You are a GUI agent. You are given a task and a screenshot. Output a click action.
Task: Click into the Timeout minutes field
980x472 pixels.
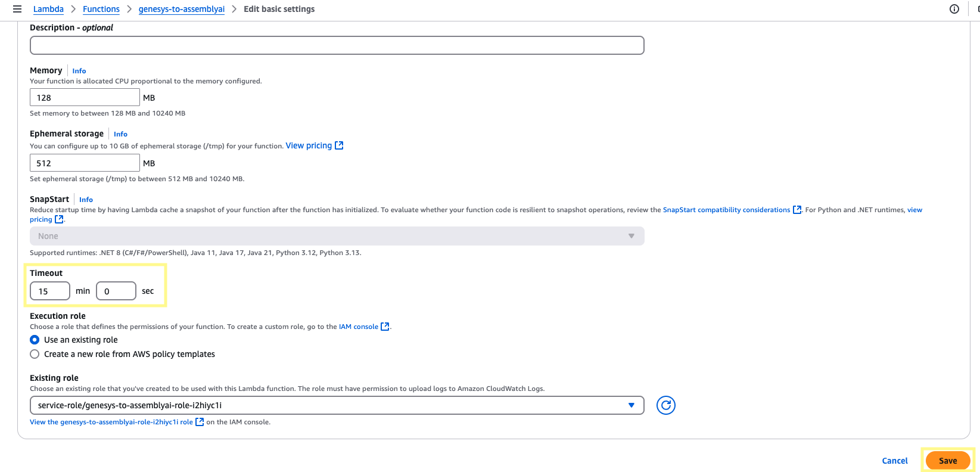coord(50,291)
